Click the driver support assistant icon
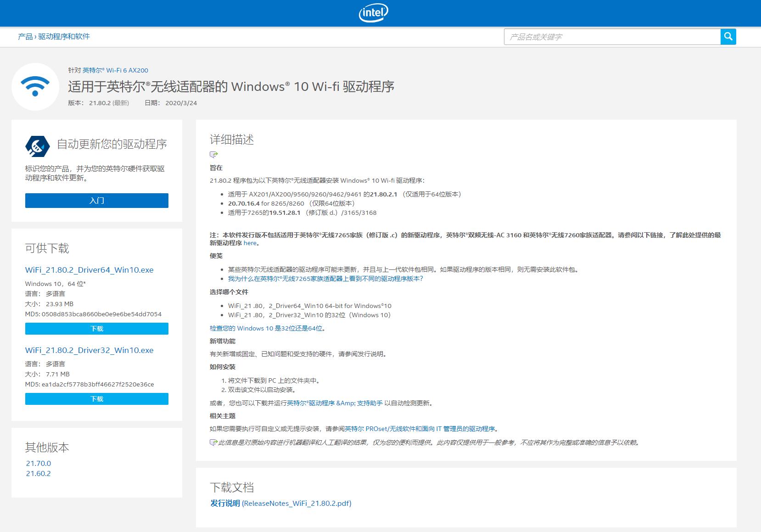This screenshot has height=532, width=761. point(37,146)
